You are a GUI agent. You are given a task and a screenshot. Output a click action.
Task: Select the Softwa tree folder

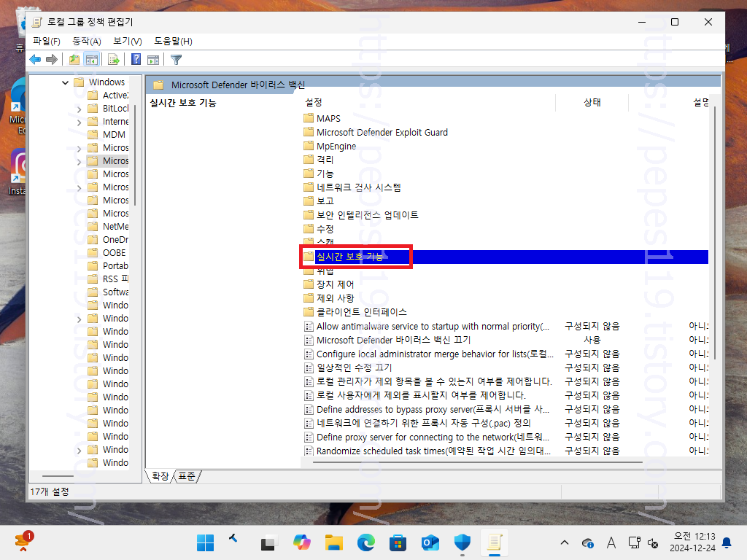(x=108, y=292)
